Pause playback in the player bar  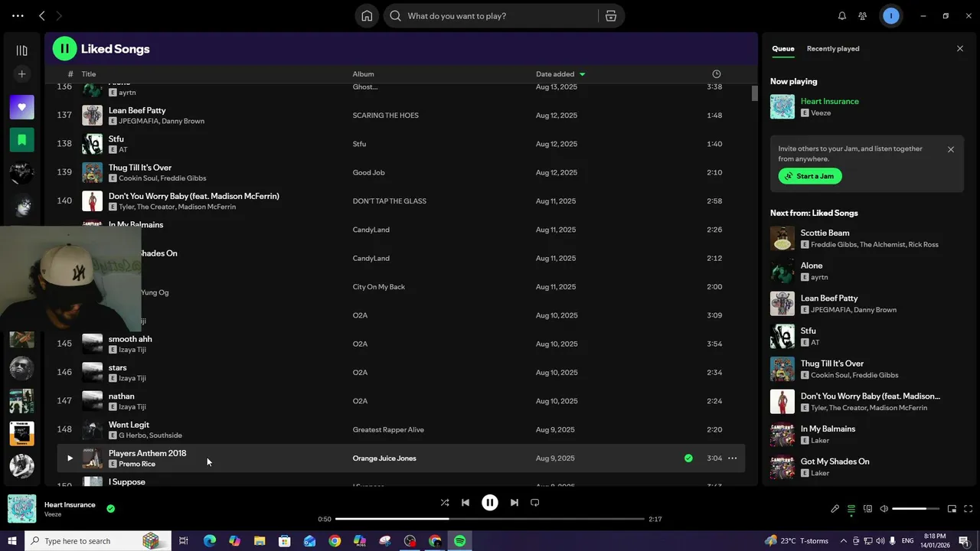490,503
